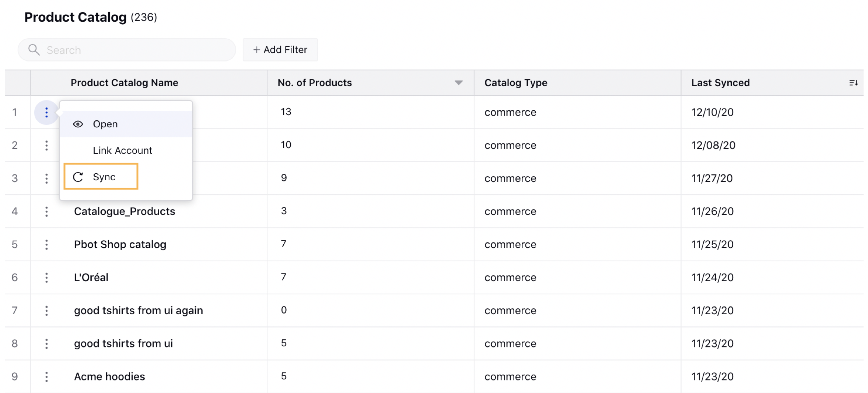
Task: Open row options for good tshirts from ui again
Action: click(x=46, y=311)
